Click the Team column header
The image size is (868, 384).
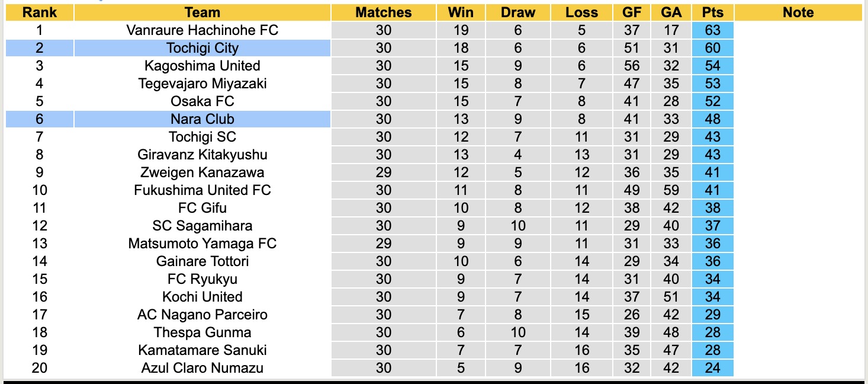pyautogui.click(x=202, y=12)
